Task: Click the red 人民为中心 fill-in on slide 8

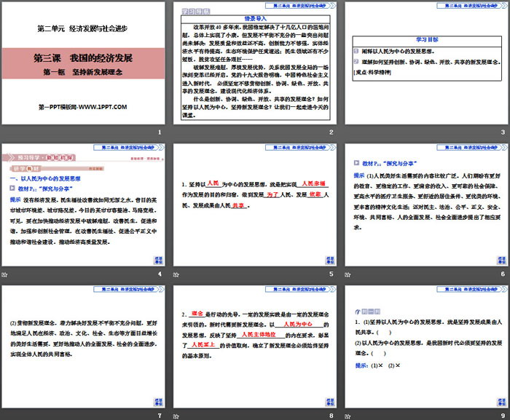Action: point(297,323)
